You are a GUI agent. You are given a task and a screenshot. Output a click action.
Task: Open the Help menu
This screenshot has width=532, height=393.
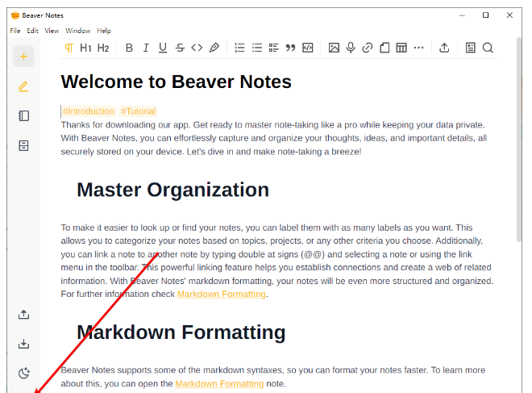pyautogui.click(x=104, y=31)
